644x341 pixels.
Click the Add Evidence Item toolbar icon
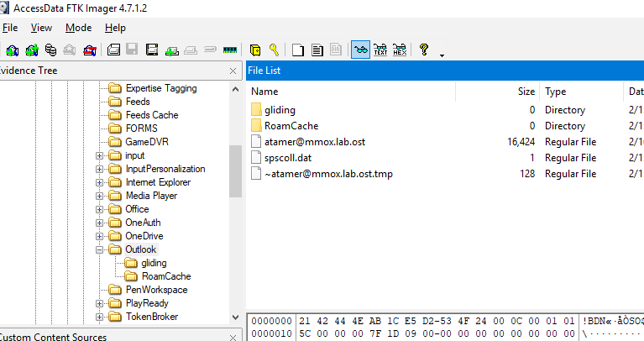pyautogui.click(x=13, y=50)
